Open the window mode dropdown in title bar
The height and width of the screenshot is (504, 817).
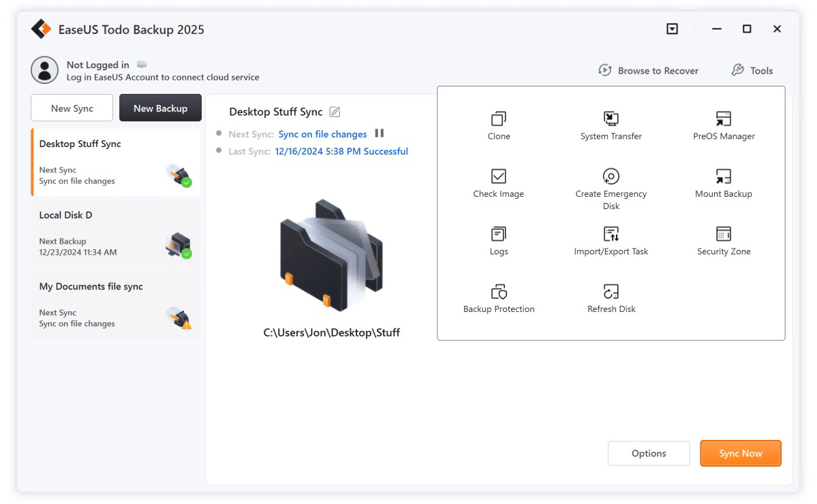pos(672,29)
